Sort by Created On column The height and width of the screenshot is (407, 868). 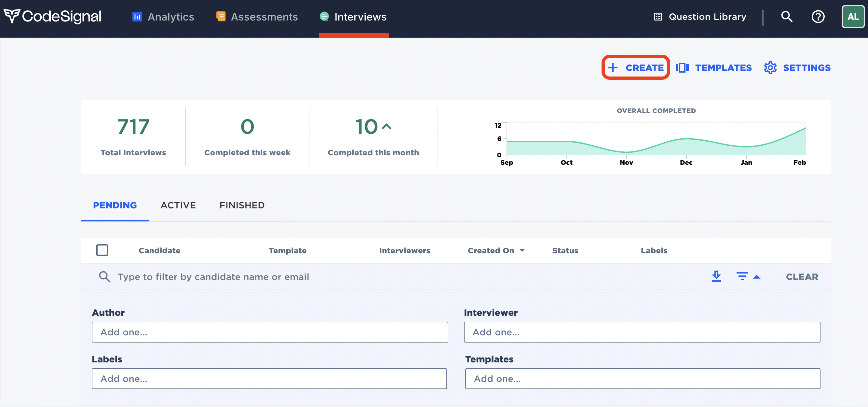[x=496, y=250]
